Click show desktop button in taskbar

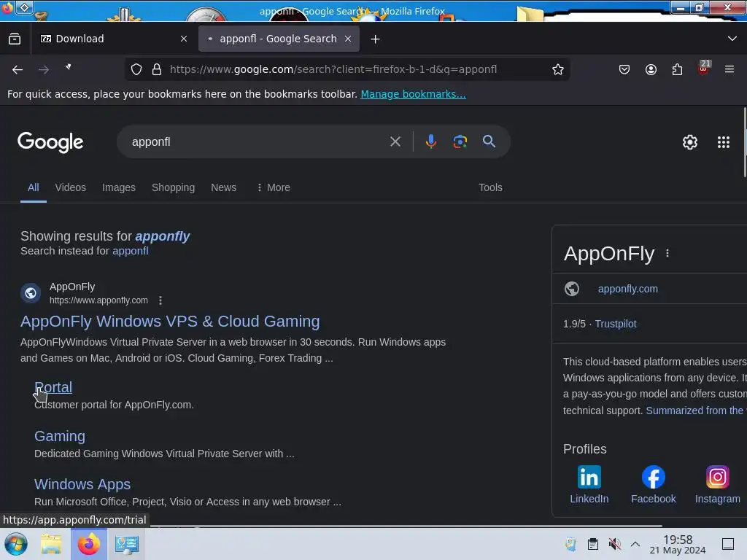727,544
